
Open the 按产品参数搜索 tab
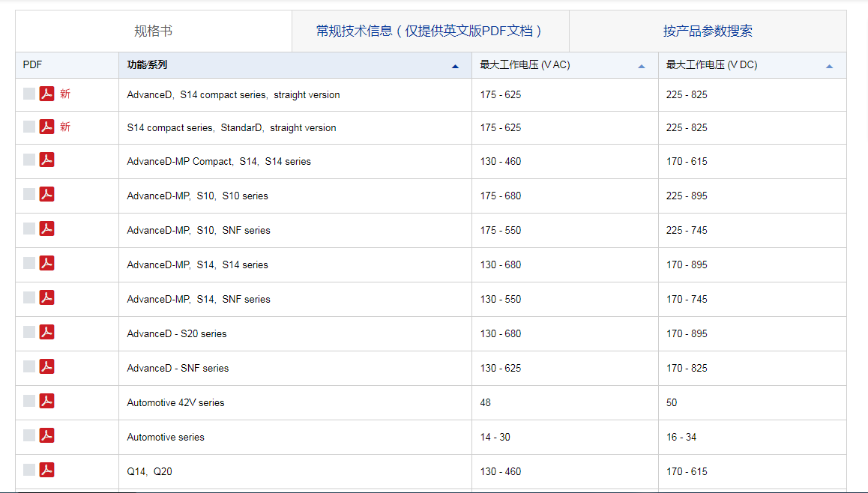(x=708, y=31)
